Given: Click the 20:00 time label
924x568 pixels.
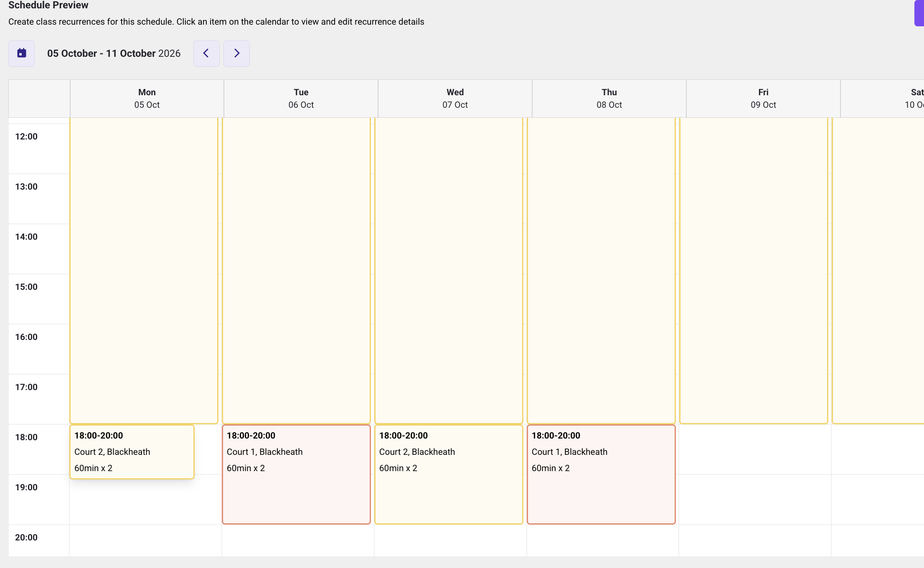Looking at the screenshot, I should point(26,538).
